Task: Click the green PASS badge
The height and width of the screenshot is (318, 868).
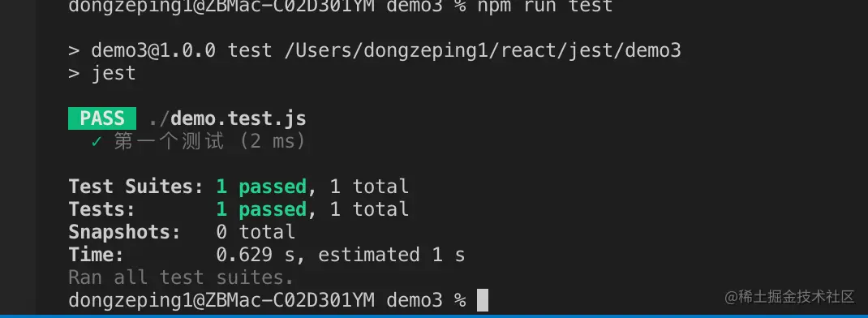Action: (102, 118)
